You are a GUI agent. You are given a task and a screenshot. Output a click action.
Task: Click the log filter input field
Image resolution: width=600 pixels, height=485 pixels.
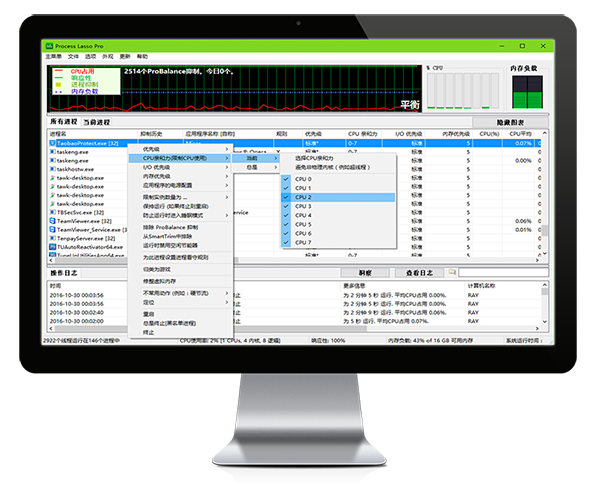(x=503, y=272)
